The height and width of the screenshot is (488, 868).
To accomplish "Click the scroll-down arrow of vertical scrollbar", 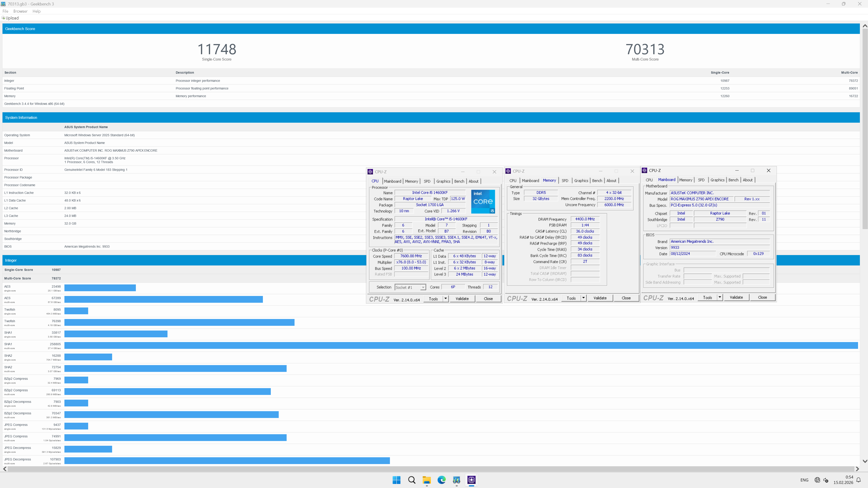I will click(865, 461).
